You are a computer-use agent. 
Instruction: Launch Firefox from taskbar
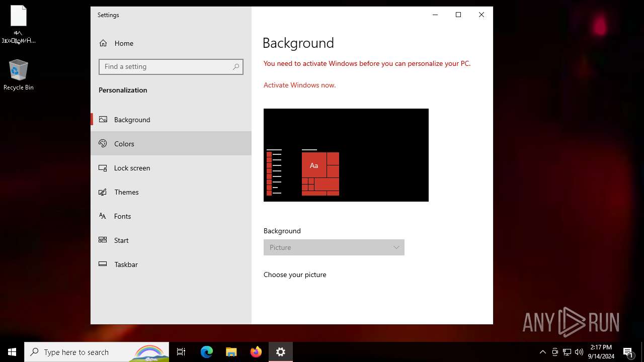(256, 352)
